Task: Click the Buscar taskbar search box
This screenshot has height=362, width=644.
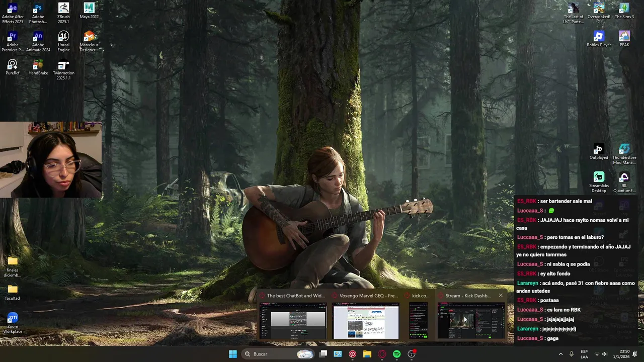Action: point(278,354)
